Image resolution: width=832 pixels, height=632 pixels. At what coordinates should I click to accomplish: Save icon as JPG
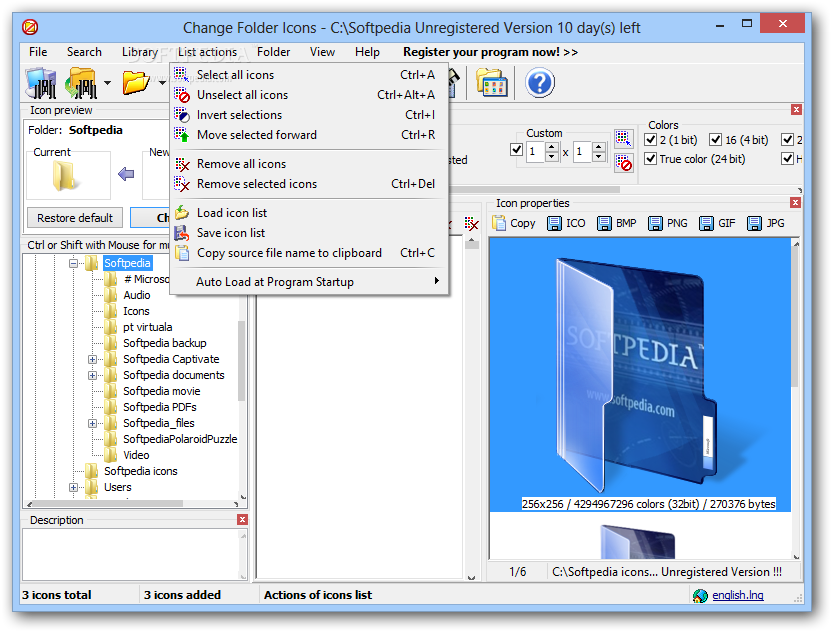click(x=765, y=223)
